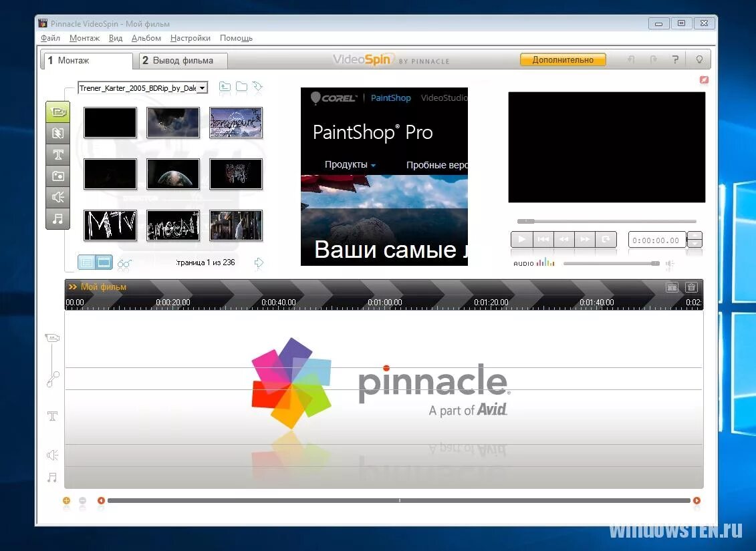Zoom out timeline with minus icon
The image size is (756, 551).
82,500
